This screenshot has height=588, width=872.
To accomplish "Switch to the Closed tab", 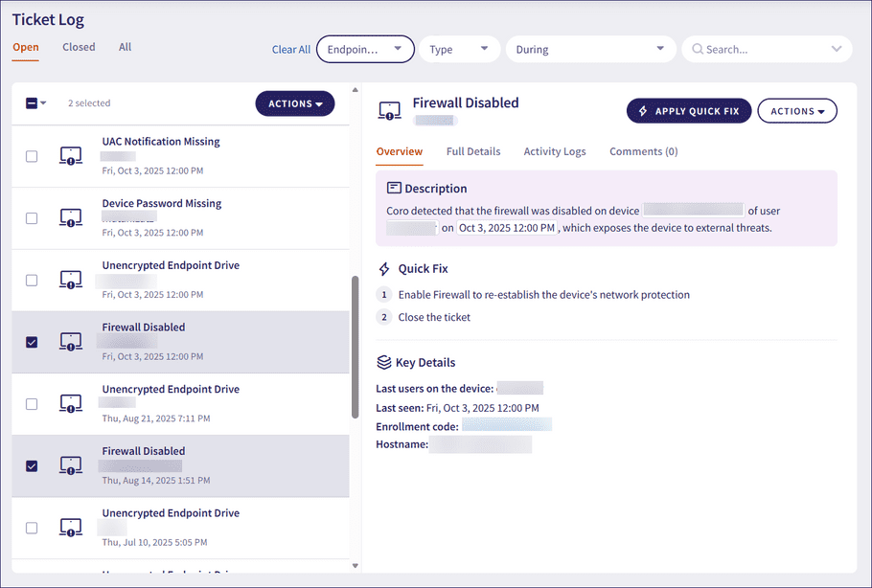I will (78, 46).
